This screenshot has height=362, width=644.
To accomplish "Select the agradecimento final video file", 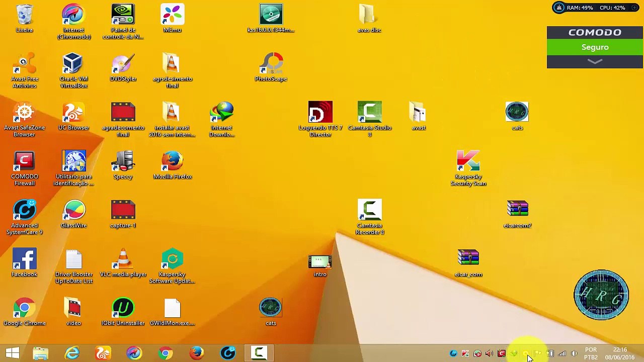I will click(x=123, y=119).
